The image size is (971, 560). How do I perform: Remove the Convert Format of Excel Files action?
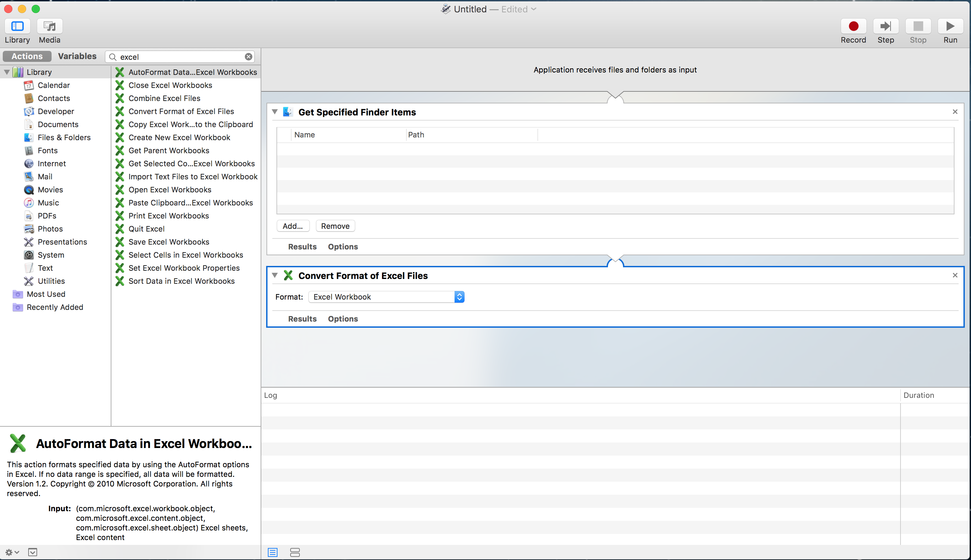[x=955, y=275]
